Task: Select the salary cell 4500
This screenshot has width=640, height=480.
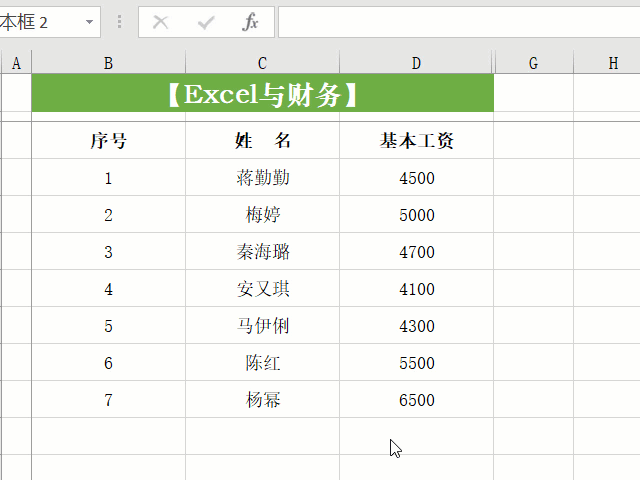Action: point(416,178)
